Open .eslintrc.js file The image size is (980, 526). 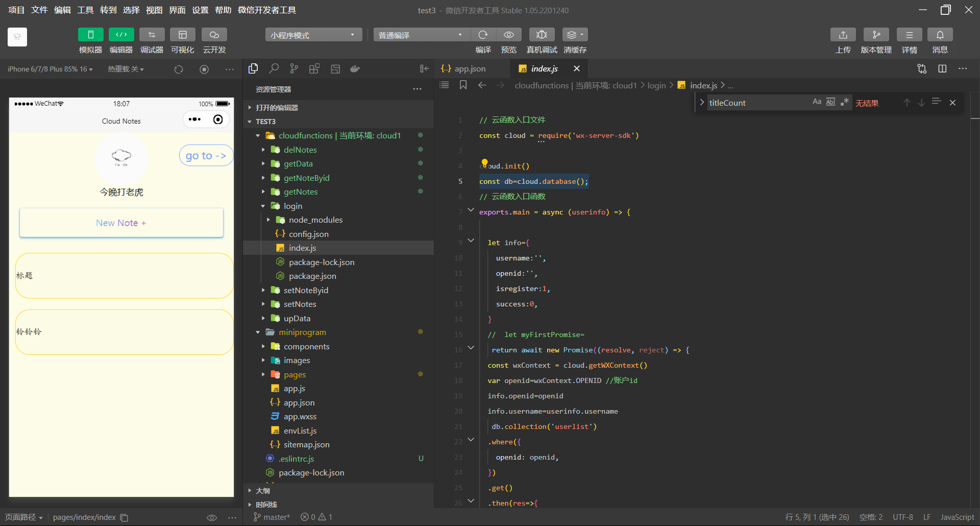click(296, 459)
